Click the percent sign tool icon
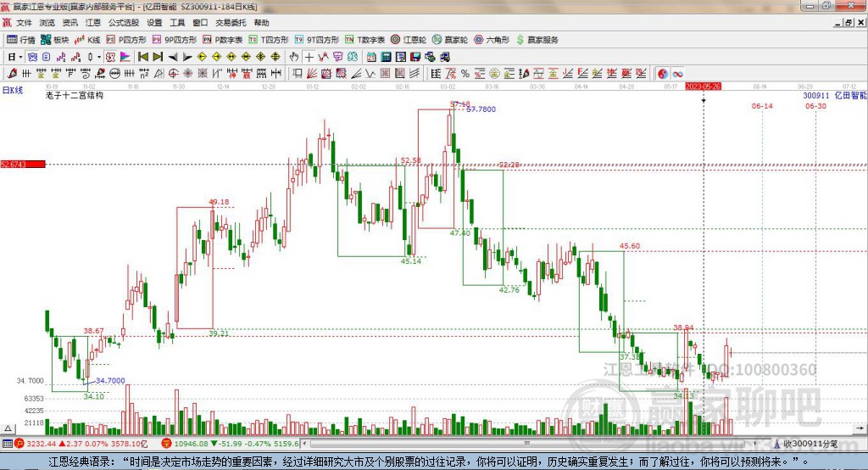Viewport: 868px width, 470px height. pos(465,74)
